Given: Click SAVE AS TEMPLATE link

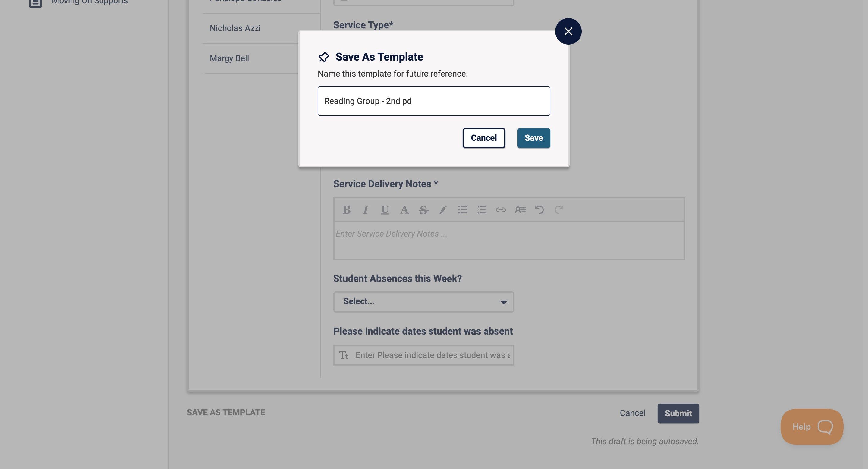Looking at the screenshot, I should 226,412.
